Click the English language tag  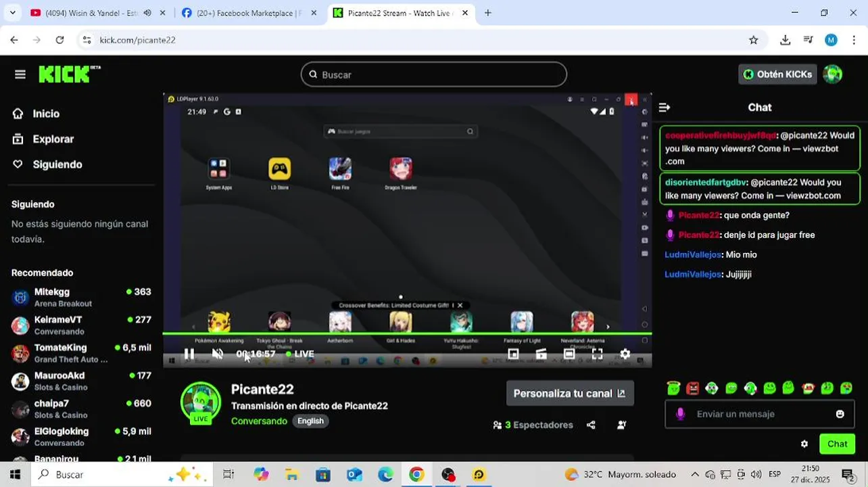tap(311, 421)
